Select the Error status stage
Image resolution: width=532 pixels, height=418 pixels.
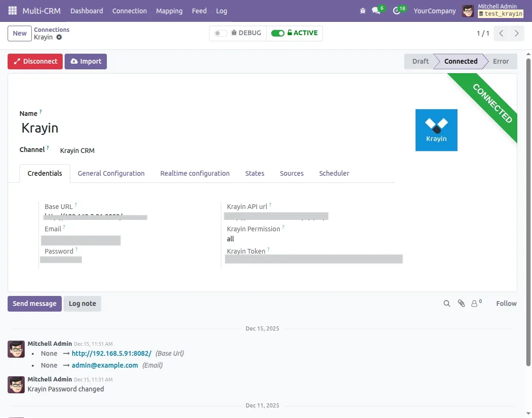[x=501, y=61]
